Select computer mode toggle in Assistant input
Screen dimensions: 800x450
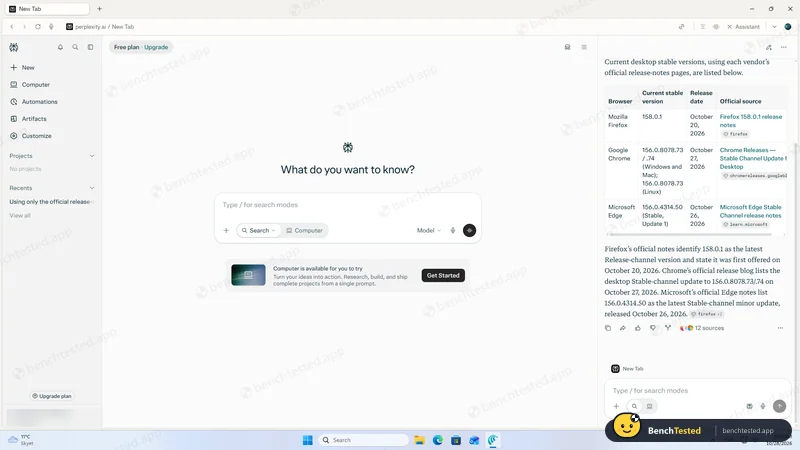coord(649,406)
